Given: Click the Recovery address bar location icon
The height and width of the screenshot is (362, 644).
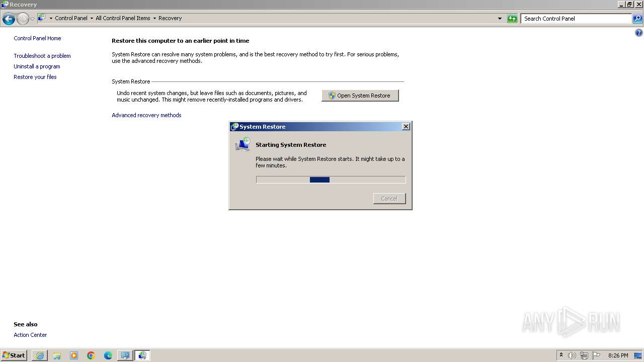Looking at the screenshot, I should [x=42, y=18].
